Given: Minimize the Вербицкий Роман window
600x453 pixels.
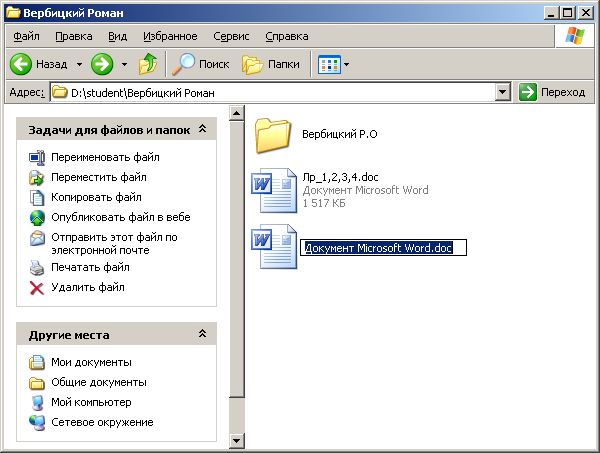Looking at the screenshot, I should 551,13.
